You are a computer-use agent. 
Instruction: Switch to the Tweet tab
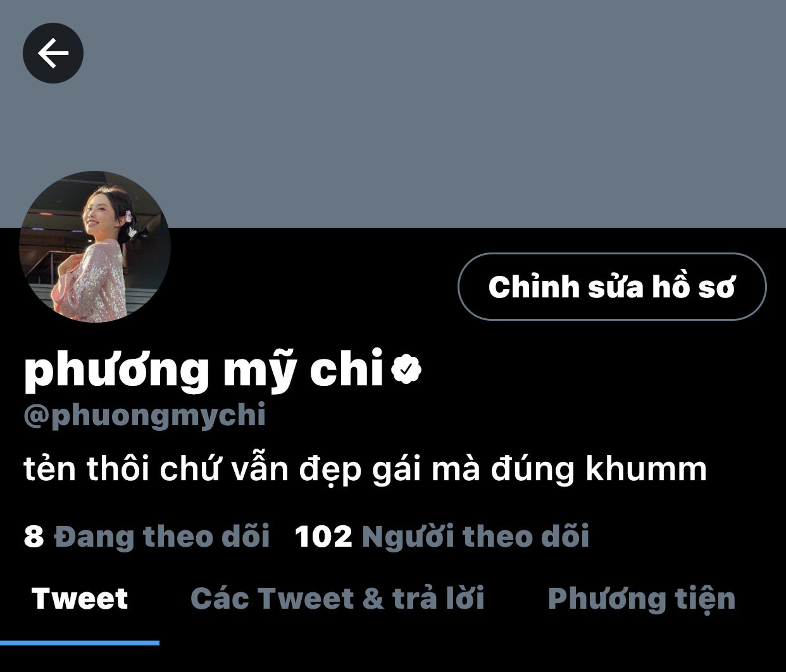tap(80, 599)
